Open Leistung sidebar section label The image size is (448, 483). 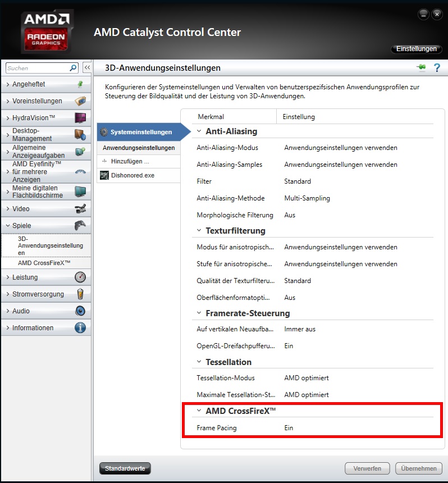point(25,277)
